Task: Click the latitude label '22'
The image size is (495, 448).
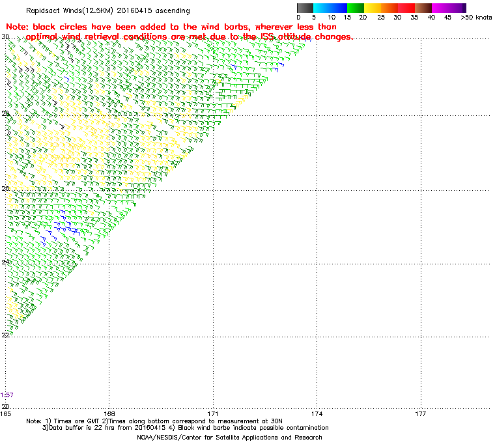Action: (x=5, y=335)
